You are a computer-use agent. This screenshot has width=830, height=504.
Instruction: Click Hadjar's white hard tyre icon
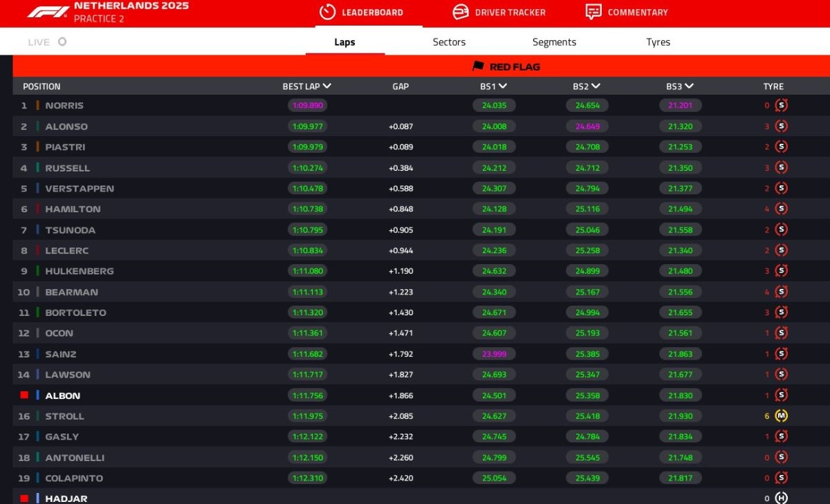tap(782, 498)
